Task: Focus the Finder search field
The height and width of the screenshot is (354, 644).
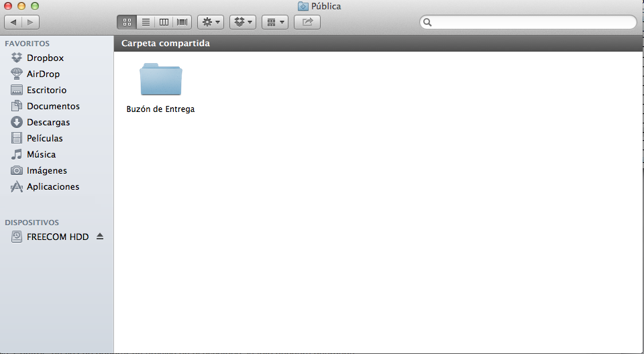Action: pos(528,22)
